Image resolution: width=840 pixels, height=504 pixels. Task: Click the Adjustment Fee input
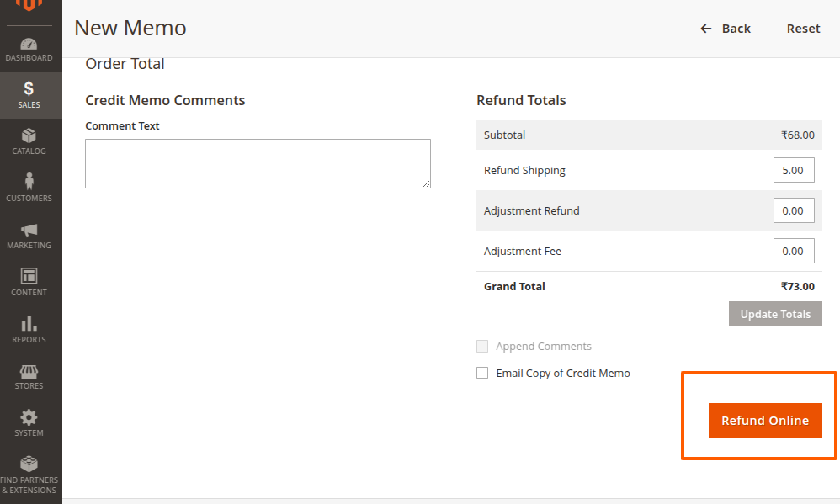793,250
